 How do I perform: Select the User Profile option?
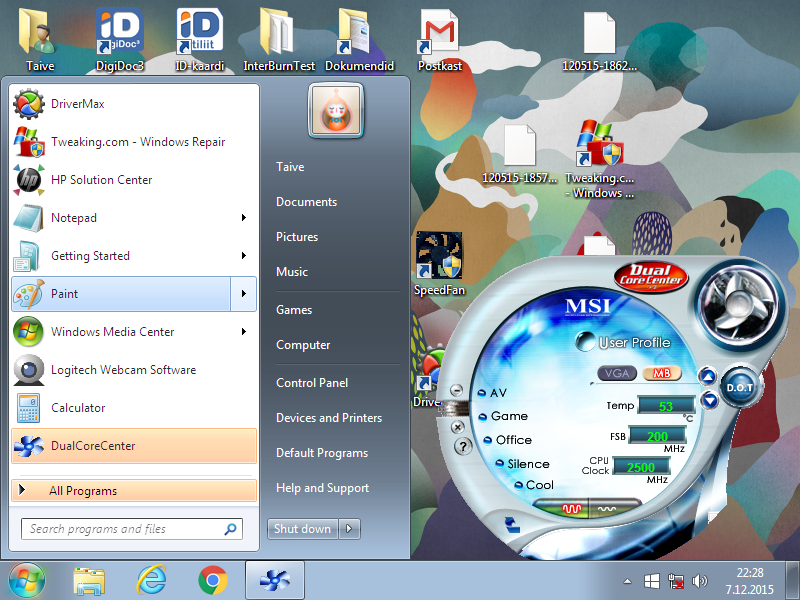click(623, 342)
